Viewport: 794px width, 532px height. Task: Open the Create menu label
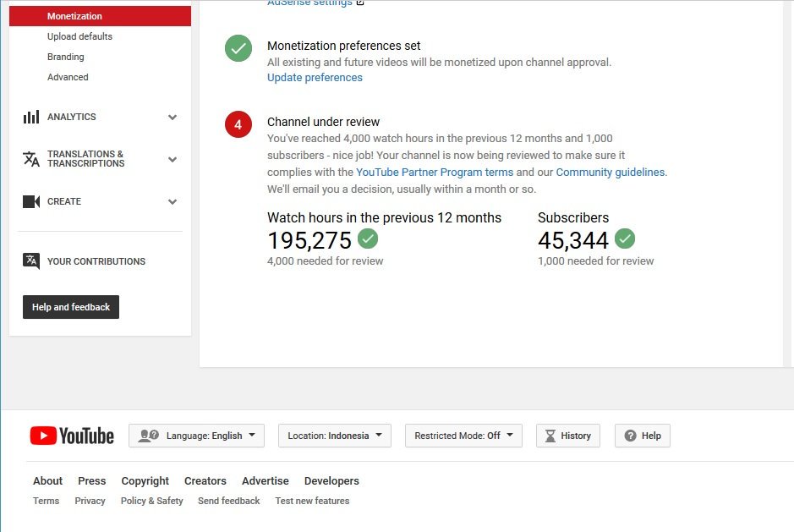click(63, 201)
